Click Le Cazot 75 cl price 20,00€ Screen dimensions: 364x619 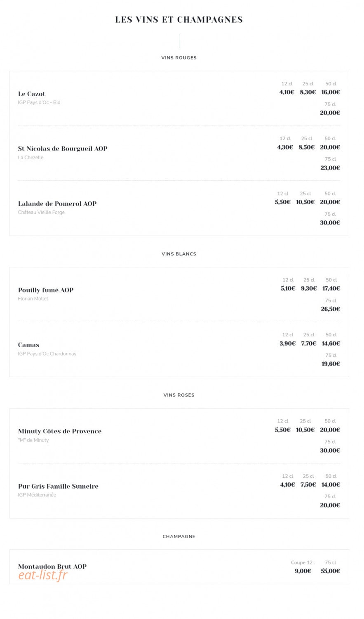(x=330, y=113)
